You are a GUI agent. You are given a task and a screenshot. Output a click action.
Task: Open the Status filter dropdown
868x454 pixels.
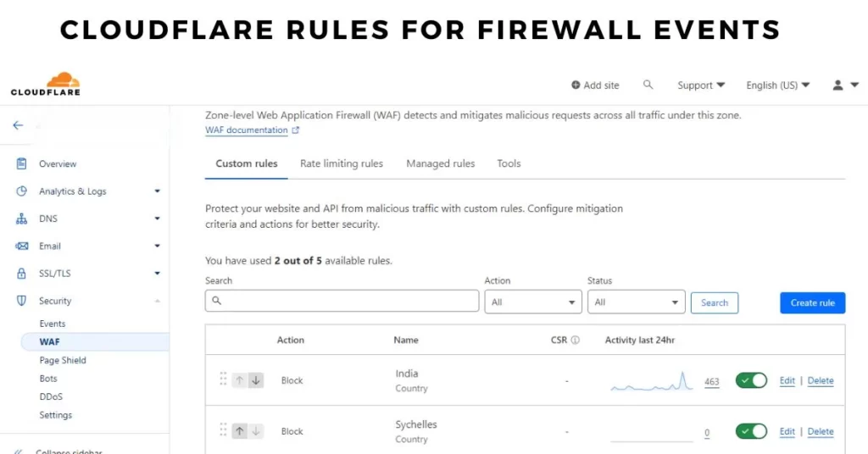click(636, 302)
